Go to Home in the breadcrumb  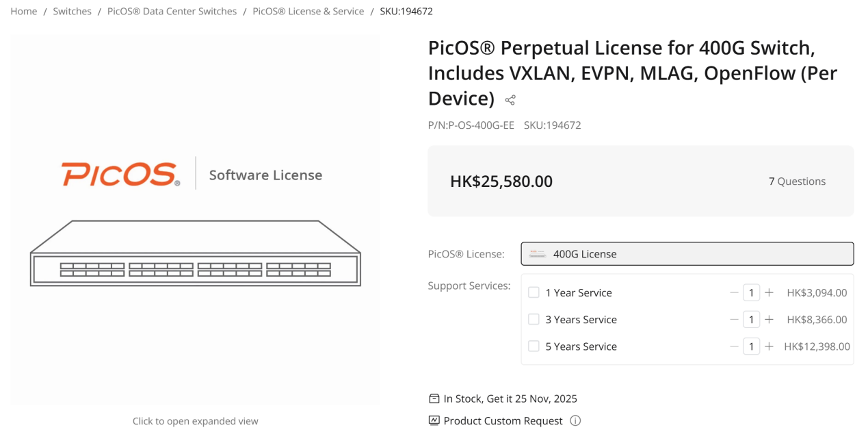(24, 12)
